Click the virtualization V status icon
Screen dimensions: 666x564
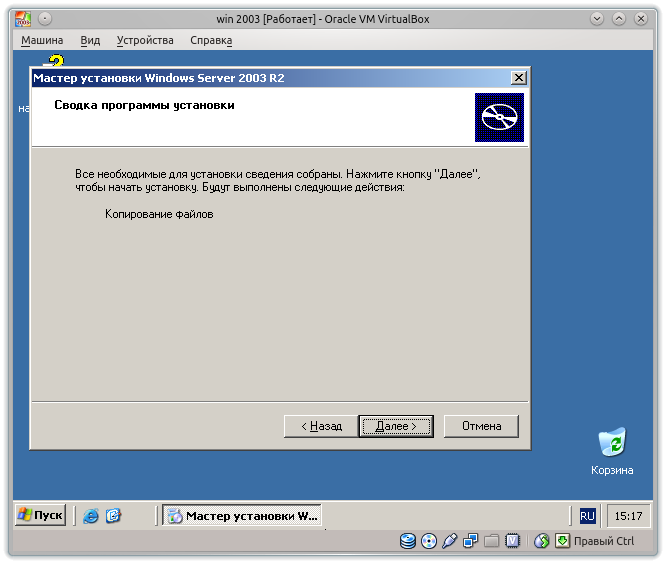pyautogui.click(x=513, y=541)
